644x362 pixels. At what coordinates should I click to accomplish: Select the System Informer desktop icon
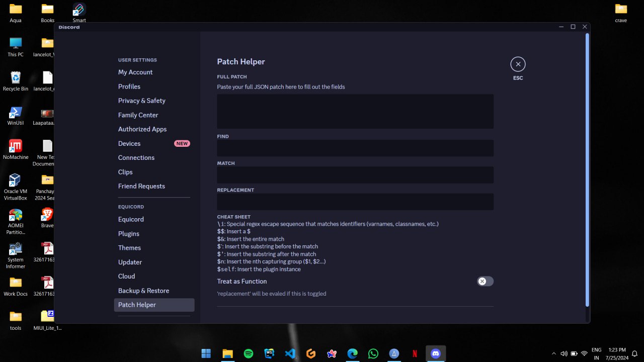pos(16,255)
